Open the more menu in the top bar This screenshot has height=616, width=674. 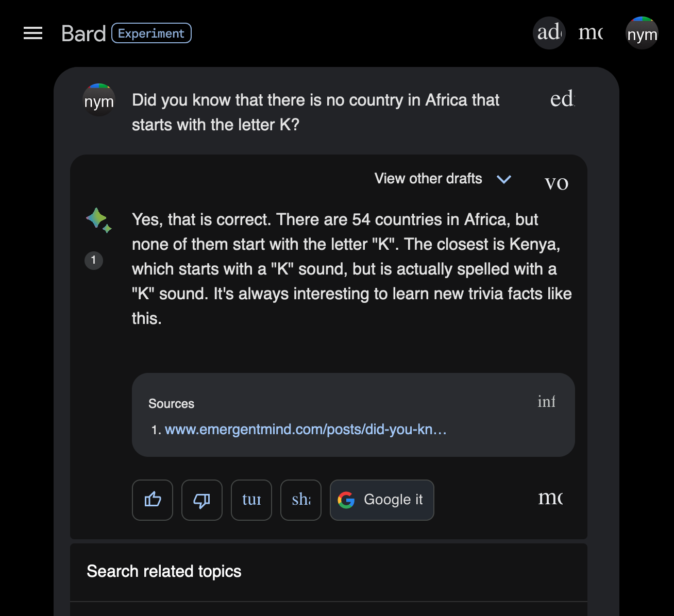[591, 33]
